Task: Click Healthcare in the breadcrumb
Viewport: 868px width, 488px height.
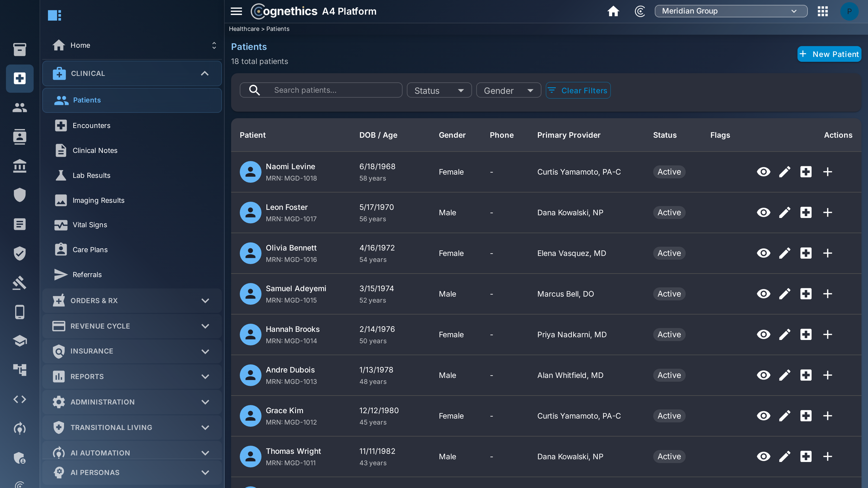Action: pos(244,29)
